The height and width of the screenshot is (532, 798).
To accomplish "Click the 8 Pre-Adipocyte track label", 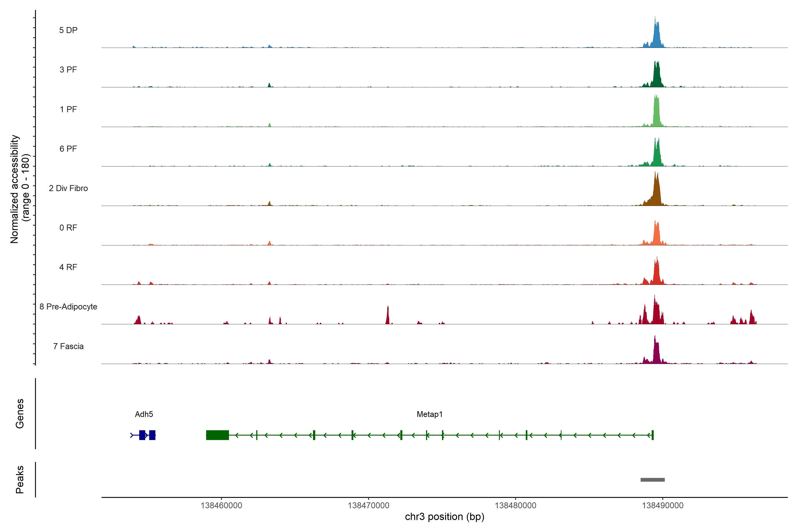I will (68, 307).
